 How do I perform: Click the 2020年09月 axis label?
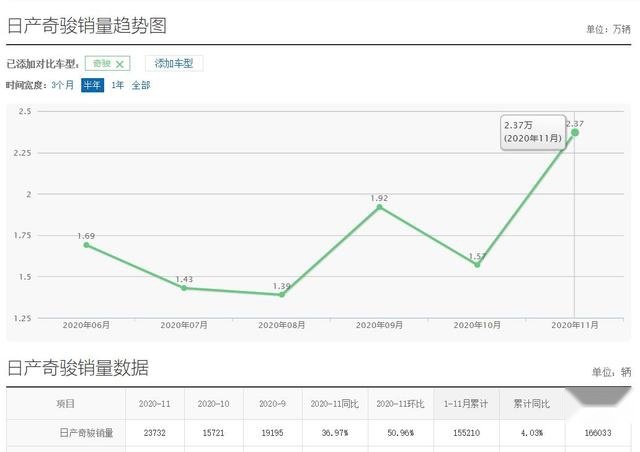click(379, 325)
